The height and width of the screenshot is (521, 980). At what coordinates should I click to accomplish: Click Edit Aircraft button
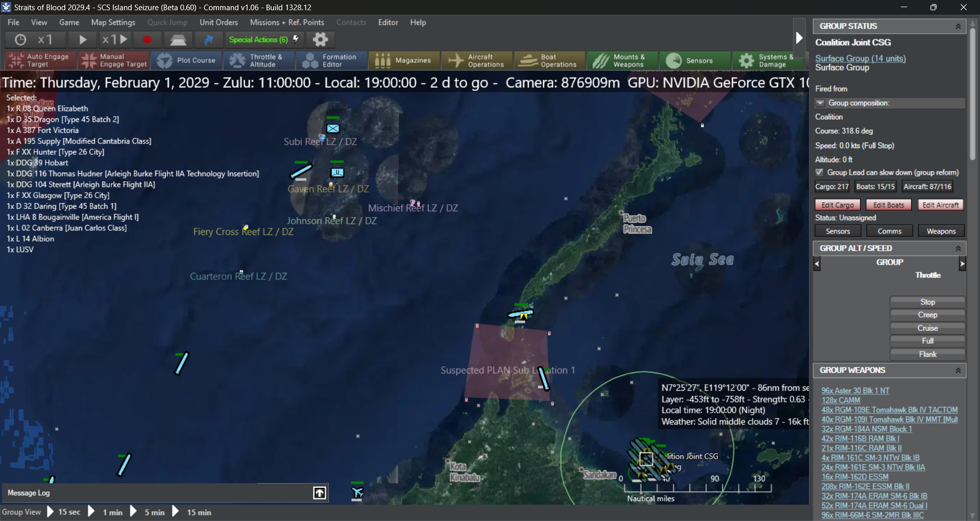941,205
